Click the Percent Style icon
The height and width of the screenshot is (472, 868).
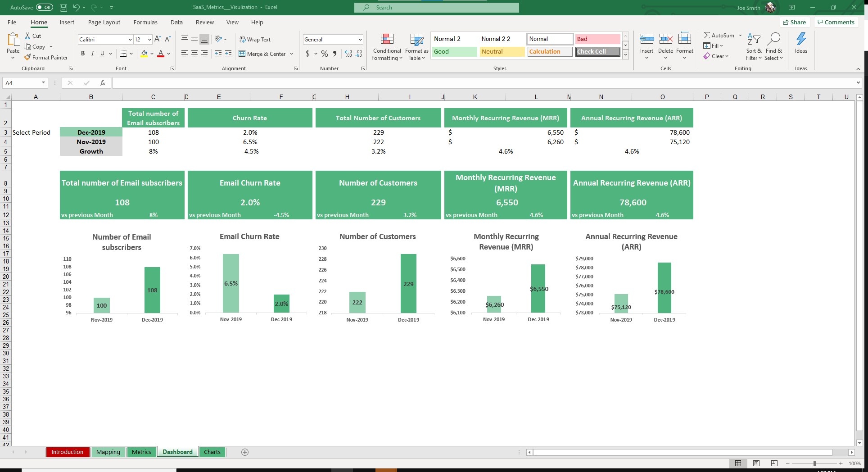click(x=324, y=54)
